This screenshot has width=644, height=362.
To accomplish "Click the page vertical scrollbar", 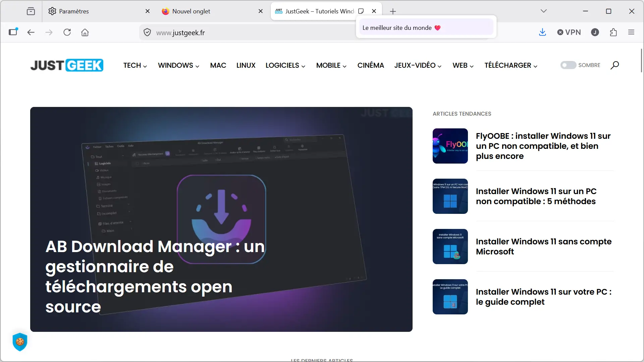I will click(x=641, y=60).
